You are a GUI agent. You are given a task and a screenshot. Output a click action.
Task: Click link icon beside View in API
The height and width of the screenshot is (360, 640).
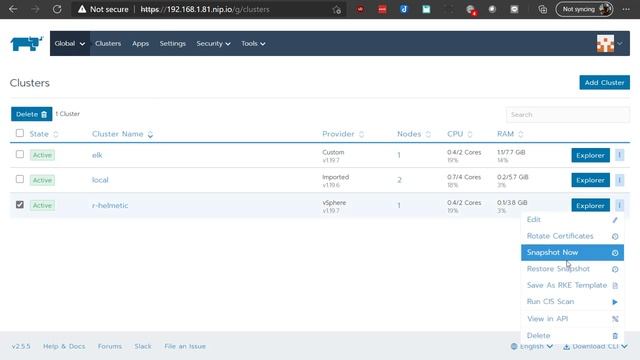click(615, 319)
